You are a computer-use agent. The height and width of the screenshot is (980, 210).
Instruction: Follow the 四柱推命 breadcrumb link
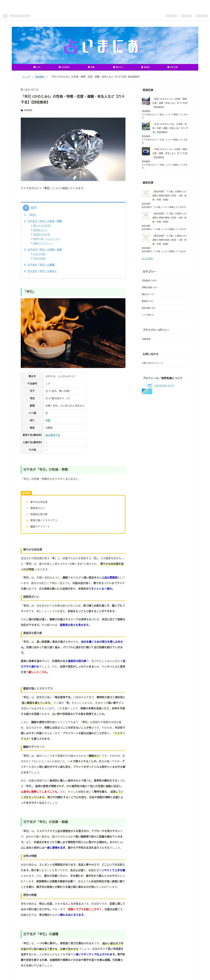coord(40,76)
